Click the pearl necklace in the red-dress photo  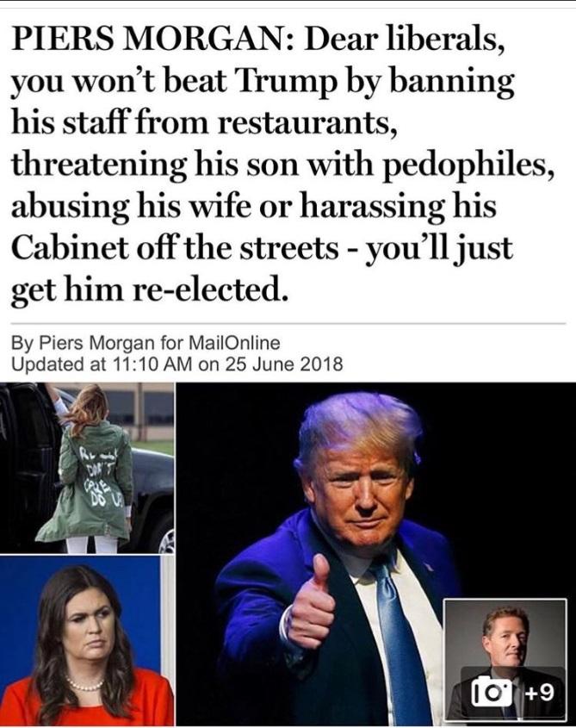tap(85, 683)
